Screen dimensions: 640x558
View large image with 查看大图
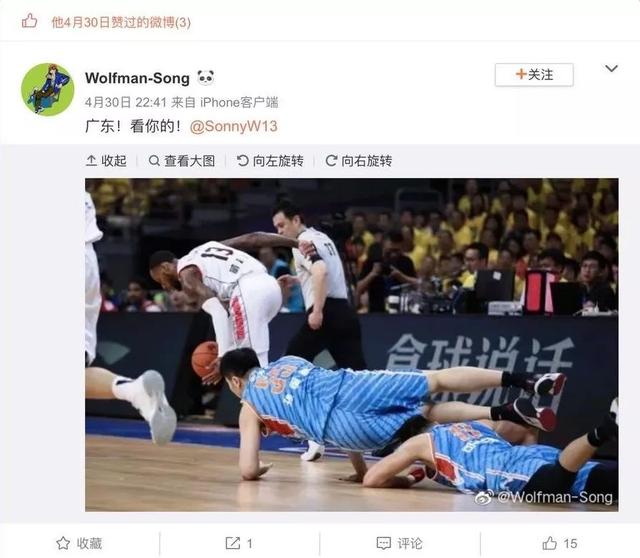click(x=182, y=161)
